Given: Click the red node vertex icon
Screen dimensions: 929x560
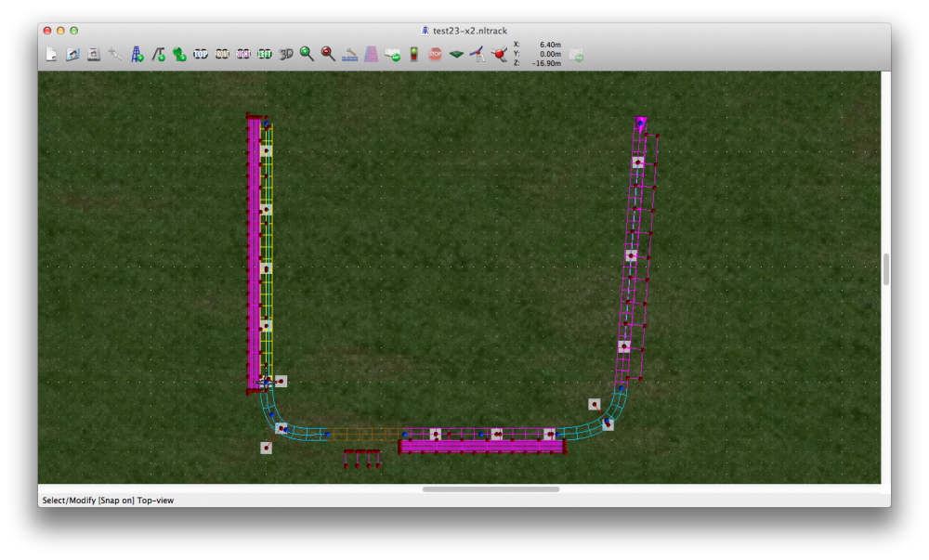Looking at the screenshot, I should [x=499, y=55].
